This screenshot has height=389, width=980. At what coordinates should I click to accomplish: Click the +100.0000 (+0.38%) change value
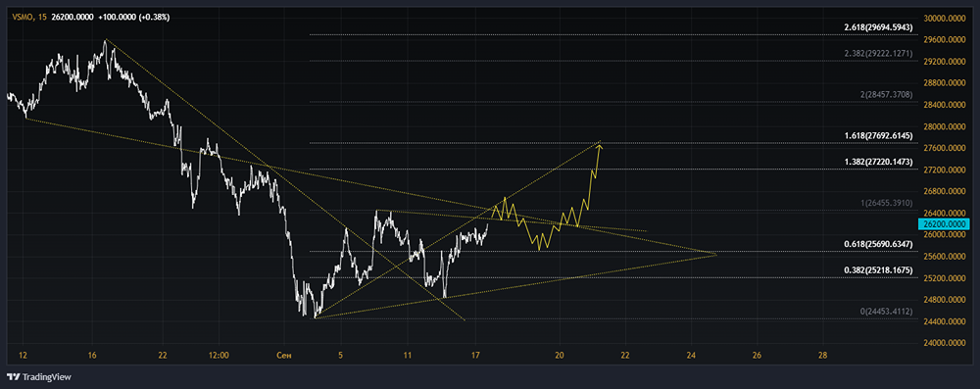(x=133, y=17)
